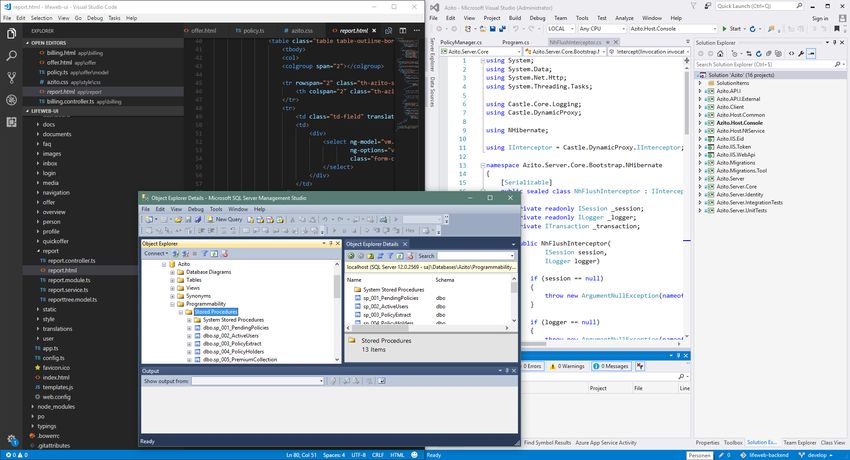Click View Code icon in Solution Explorer toolbar
850x460 pixels.
click(x=791, y=54)
